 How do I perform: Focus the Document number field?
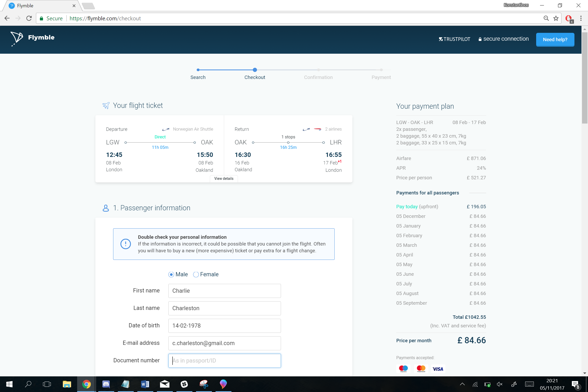225,361
